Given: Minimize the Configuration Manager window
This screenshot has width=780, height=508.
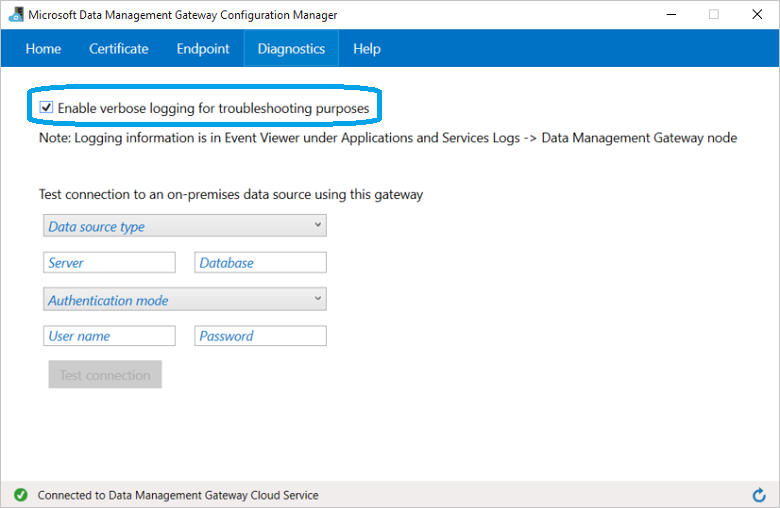Looking at the screenshot, I should click(x=665, y=15).
